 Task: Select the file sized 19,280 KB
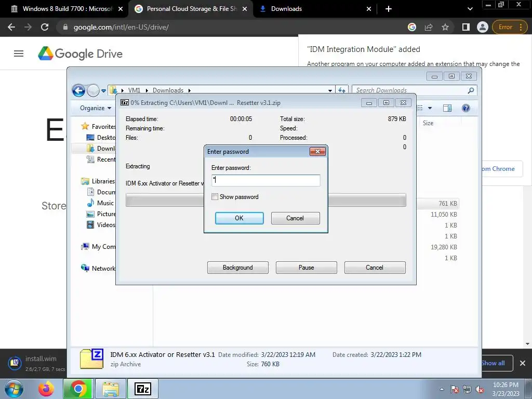pyautogui.click(x=444, y=247)
